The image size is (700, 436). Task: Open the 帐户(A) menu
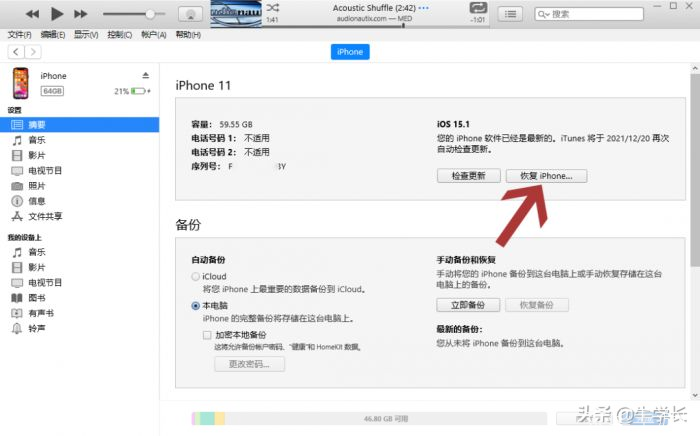pos(154,35)
